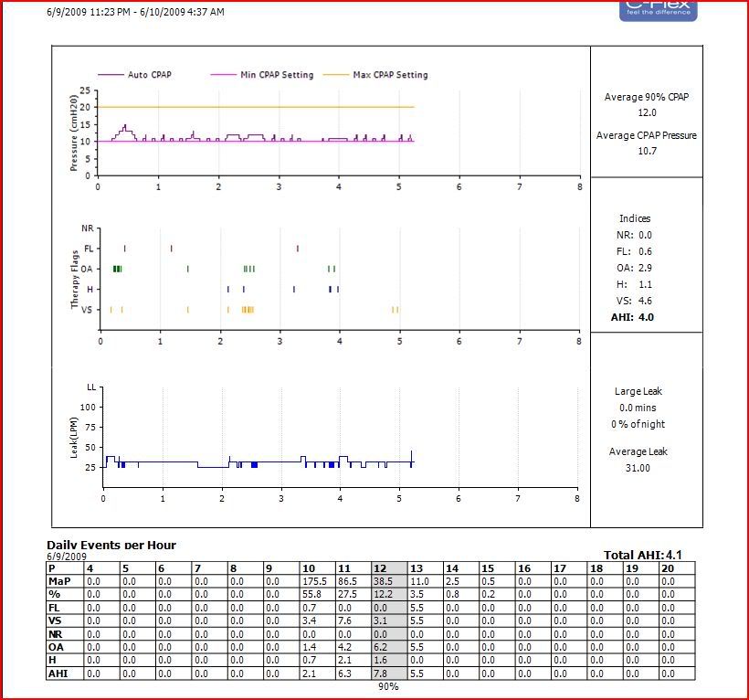Select the 7.8 AHI cell
Screen dimensions: 749x700
389,673
